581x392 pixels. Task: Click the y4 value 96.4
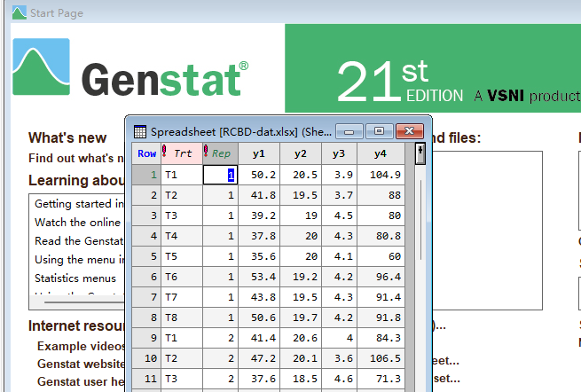click(x=381, y=277)
